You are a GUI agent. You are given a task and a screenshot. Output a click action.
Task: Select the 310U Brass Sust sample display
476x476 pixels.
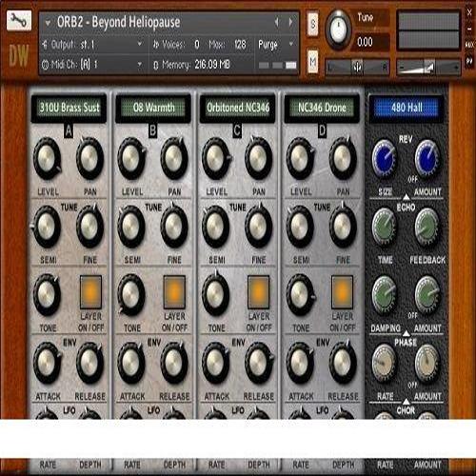69,108
